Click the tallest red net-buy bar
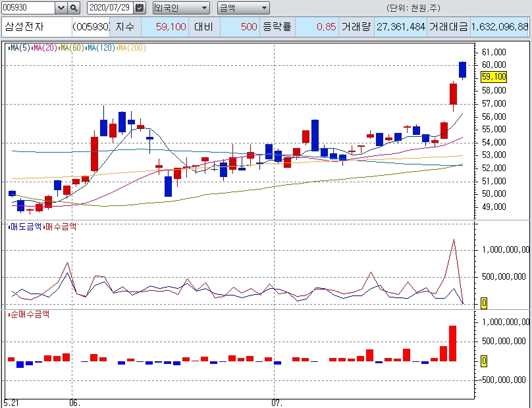Viewport: 532px width, 408px height. click(x=453, y=343)
